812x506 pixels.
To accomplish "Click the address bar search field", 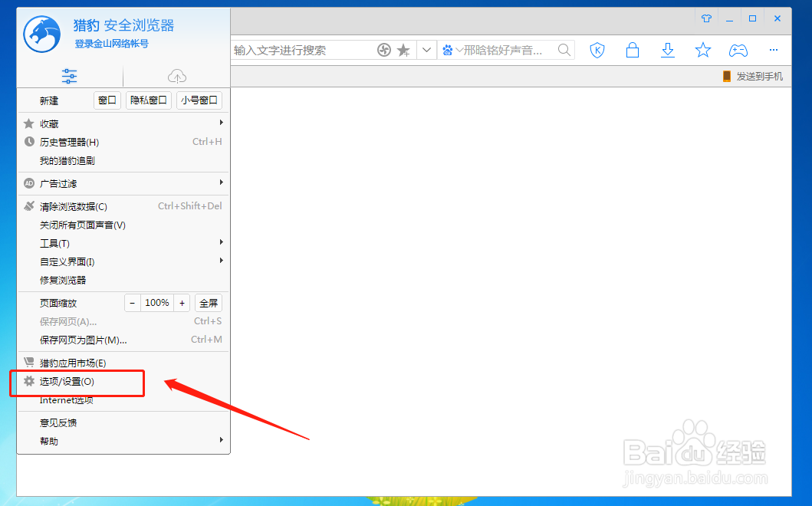I will click(303, 51).
